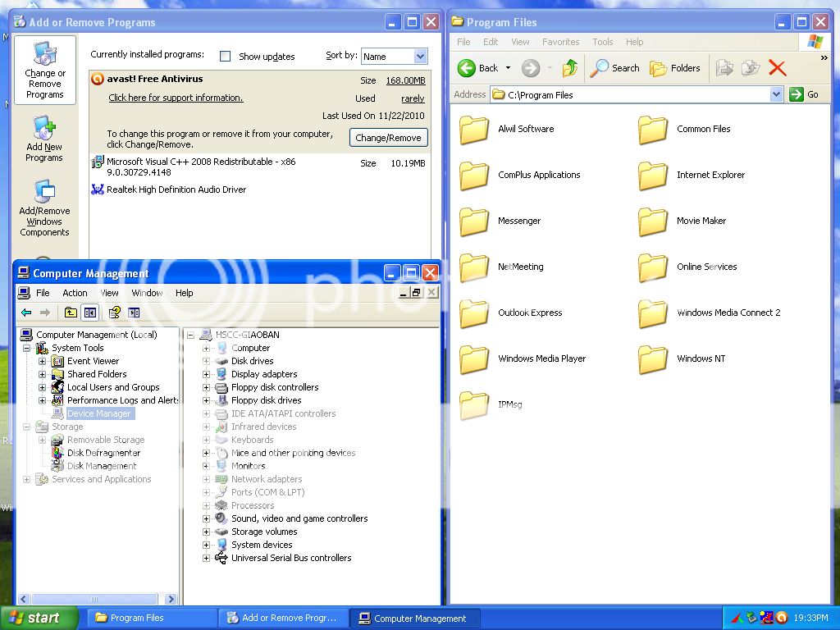
Task: Click the console tree horizontal scrollbar
Action: 97,599
